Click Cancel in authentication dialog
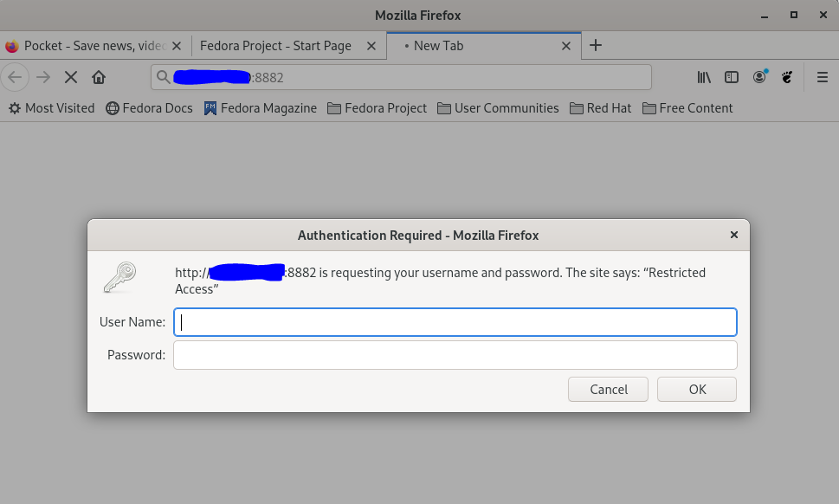The image size is (839, 504). pyautogui.click(x=609, y=390)
